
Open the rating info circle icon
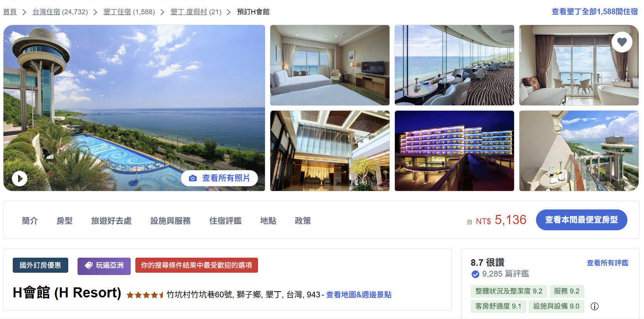595,306
